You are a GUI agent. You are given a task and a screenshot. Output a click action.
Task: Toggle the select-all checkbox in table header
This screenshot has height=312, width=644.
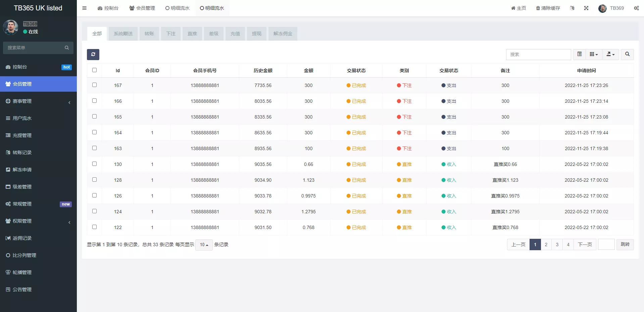pos(94,70)
